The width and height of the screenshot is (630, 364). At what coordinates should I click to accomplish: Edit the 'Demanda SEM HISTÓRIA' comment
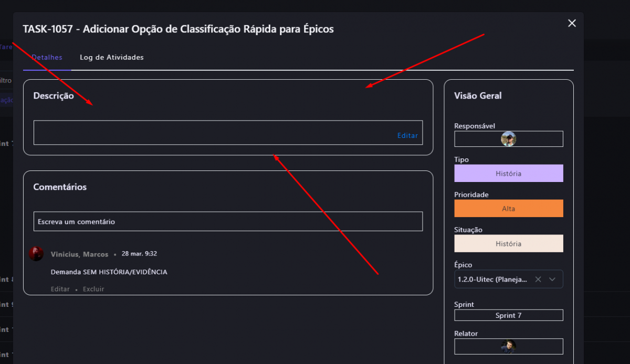60,289
